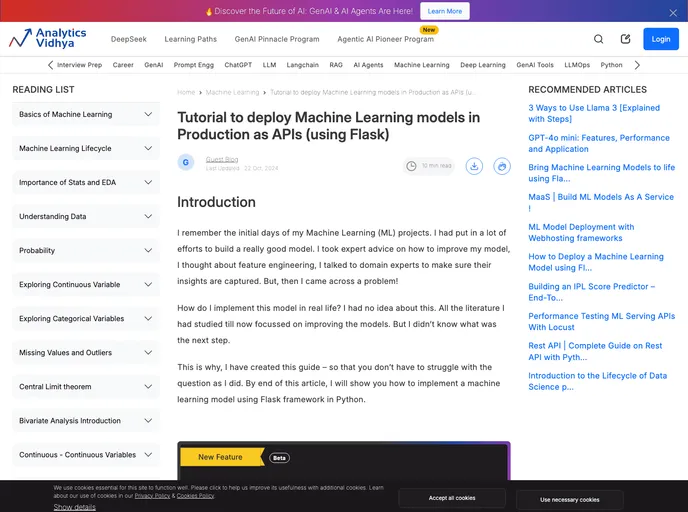Select GenAI topic
The image size is (688, 512).
(154, 65)
